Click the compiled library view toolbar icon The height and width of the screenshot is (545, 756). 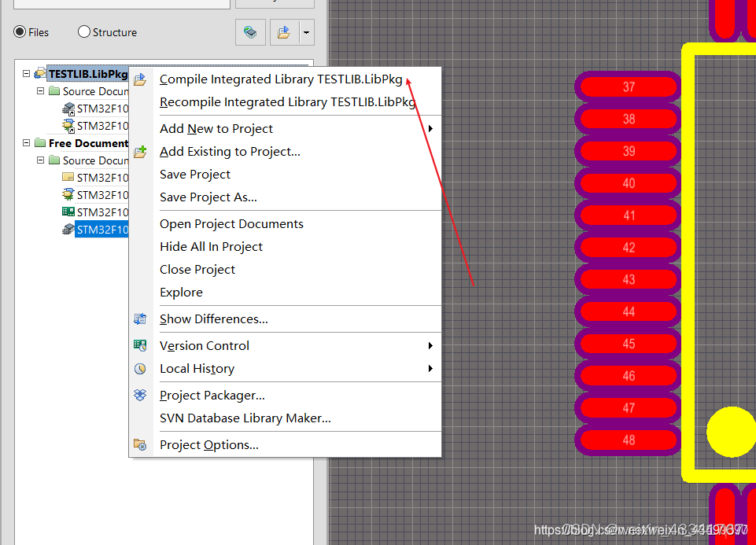click(x=250, y=32)
